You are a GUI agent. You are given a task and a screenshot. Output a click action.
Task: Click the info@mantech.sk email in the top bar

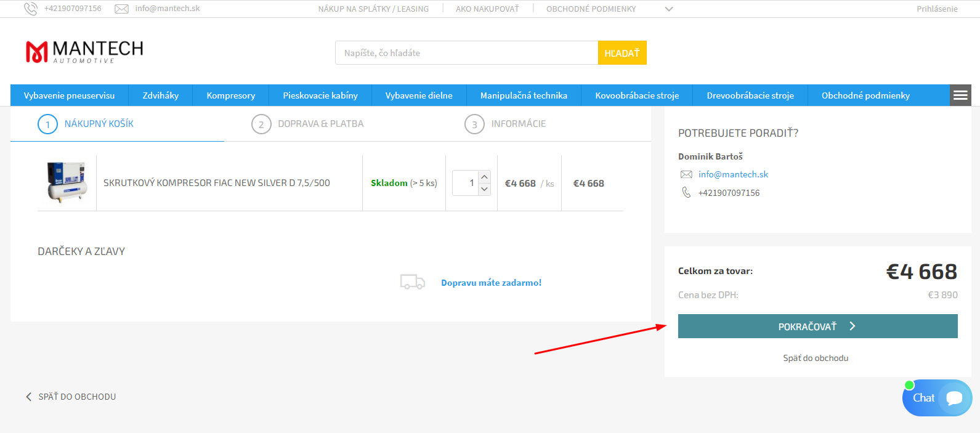click(x=168, y=9)
